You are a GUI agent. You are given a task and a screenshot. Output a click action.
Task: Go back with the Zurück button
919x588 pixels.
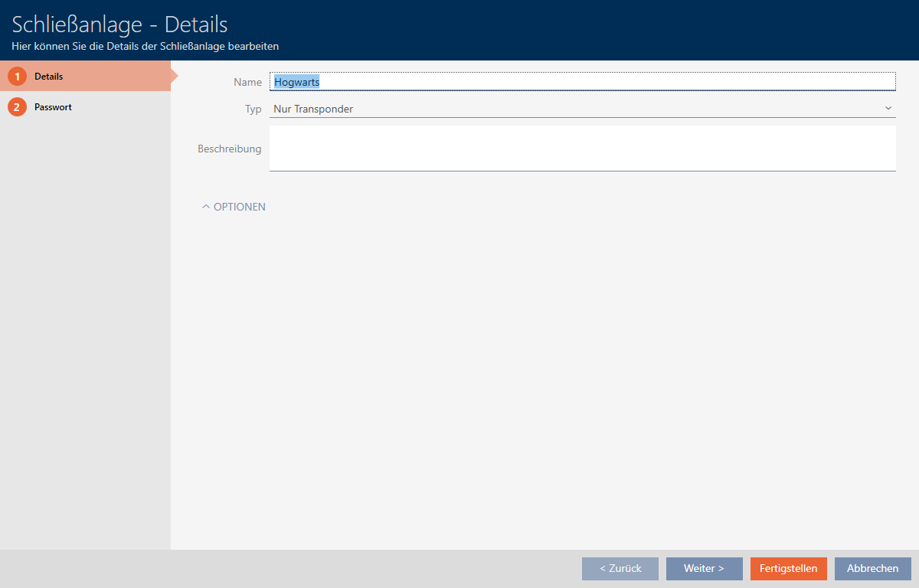[620, 568]
